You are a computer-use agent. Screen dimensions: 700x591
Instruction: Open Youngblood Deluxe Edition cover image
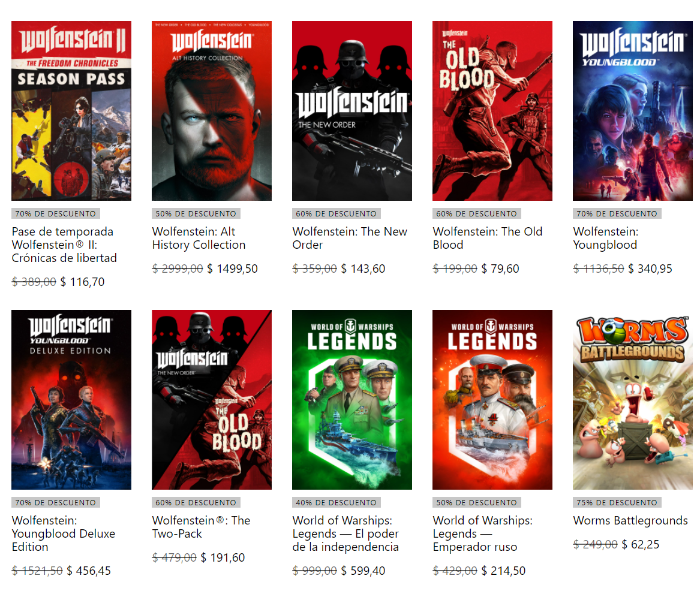point(71,400)
